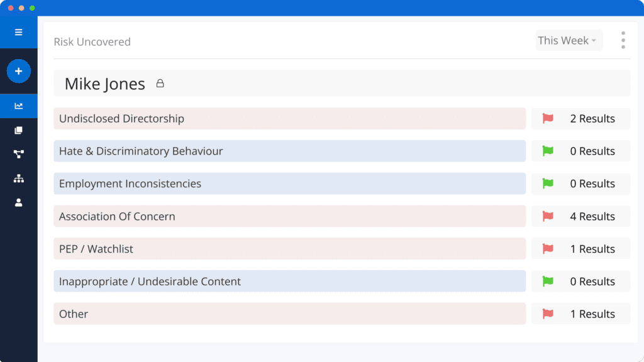The height and width of the screenshot is (362, 644).
Task: Open the vertical three-dot options menu
Action: (x=623, y=40)
